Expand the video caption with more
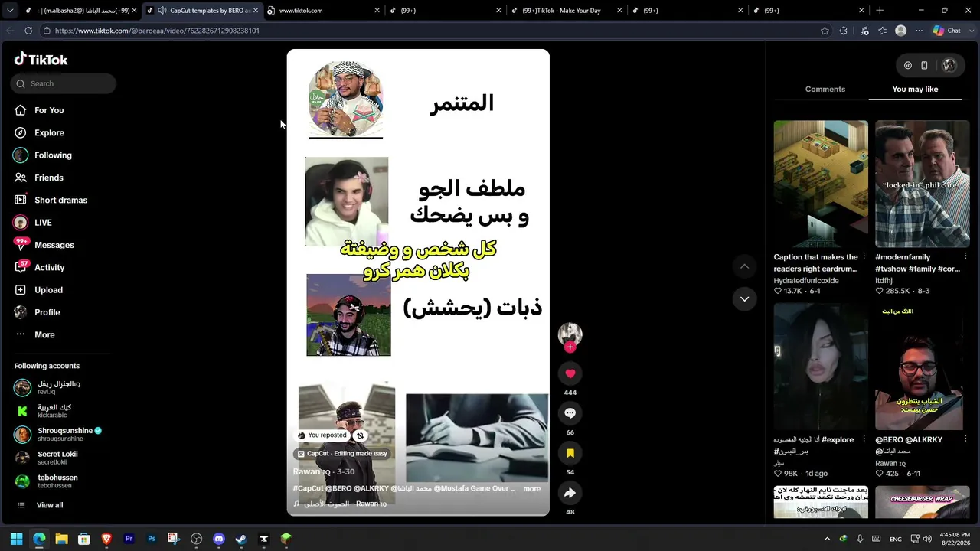This screenshot has width=980, height=551. pos(532,488)
